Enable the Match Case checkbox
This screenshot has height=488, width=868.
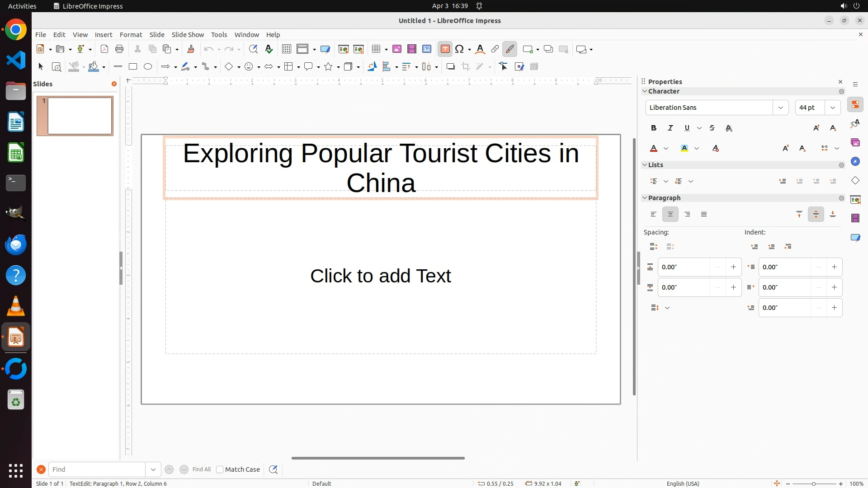point(220,469)
